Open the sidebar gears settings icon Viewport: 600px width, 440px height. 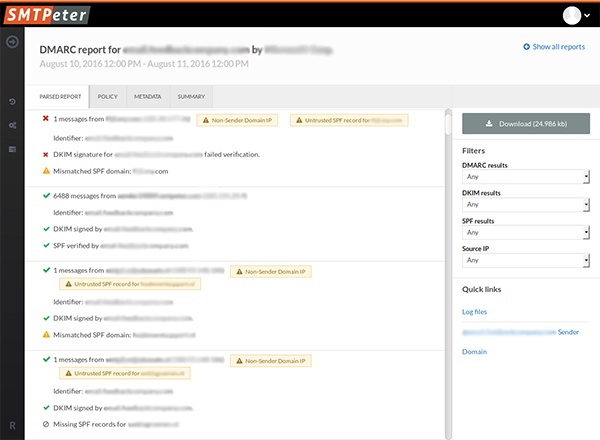[x=12, y=125]
